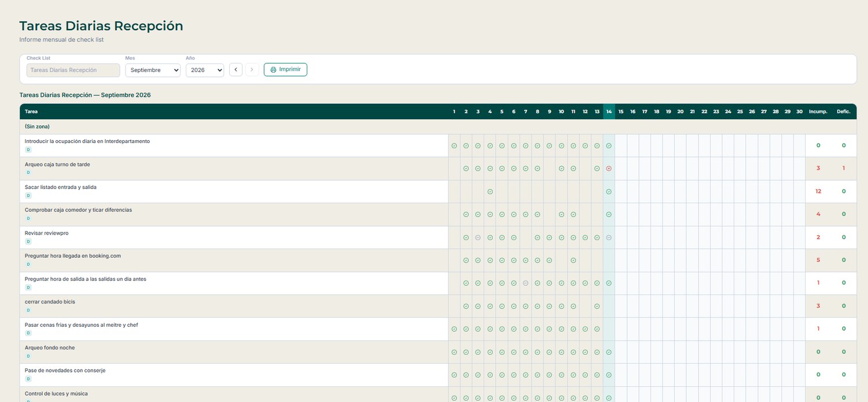Click day 13 check for Pasar cenas frías y desayunos
This screenshot has height=402, width=868.
coord(597,329)
